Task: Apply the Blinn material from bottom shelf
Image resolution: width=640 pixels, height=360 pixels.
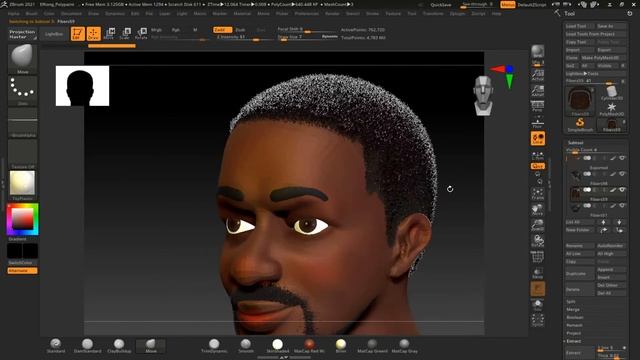Action: 341,345
